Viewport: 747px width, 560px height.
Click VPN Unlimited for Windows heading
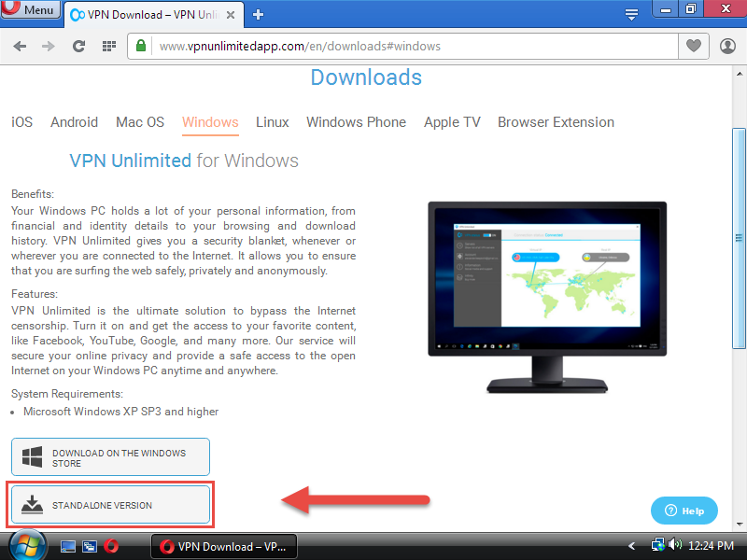click(184, 161)
